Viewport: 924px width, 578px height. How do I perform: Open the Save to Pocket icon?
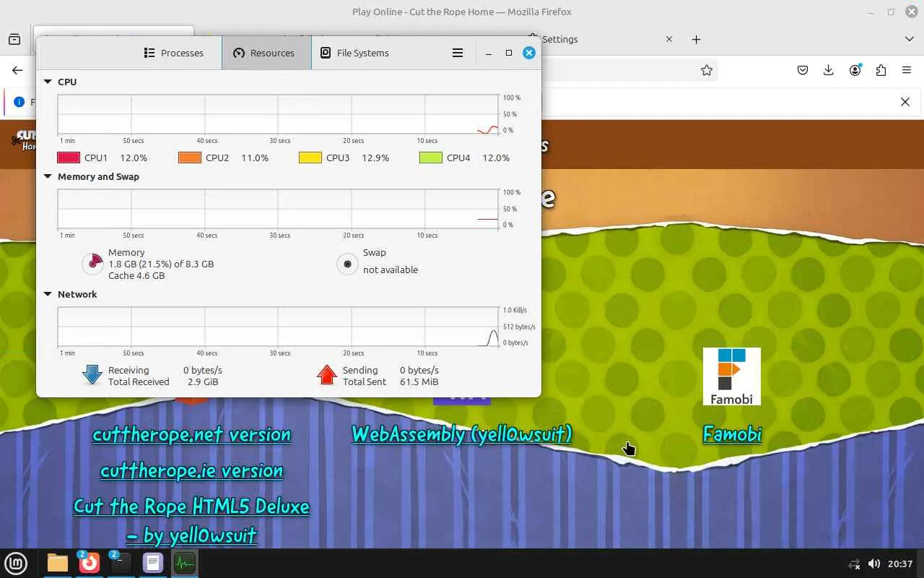[x=803, y=70]
